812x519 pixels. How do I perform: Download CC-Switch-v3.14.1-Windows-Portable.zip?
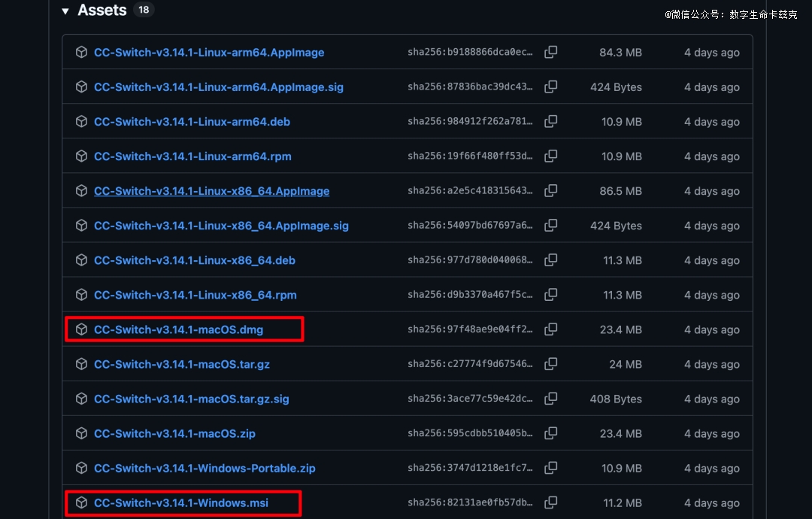[x=205, y=468]
